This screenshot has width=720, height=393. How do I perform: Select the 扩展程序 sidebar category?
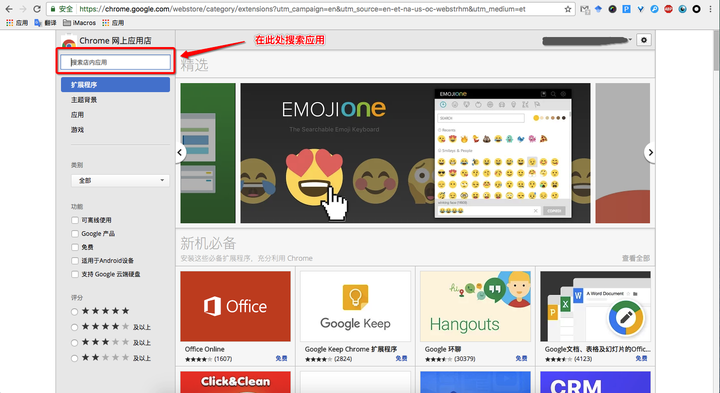tap(115, 84)
